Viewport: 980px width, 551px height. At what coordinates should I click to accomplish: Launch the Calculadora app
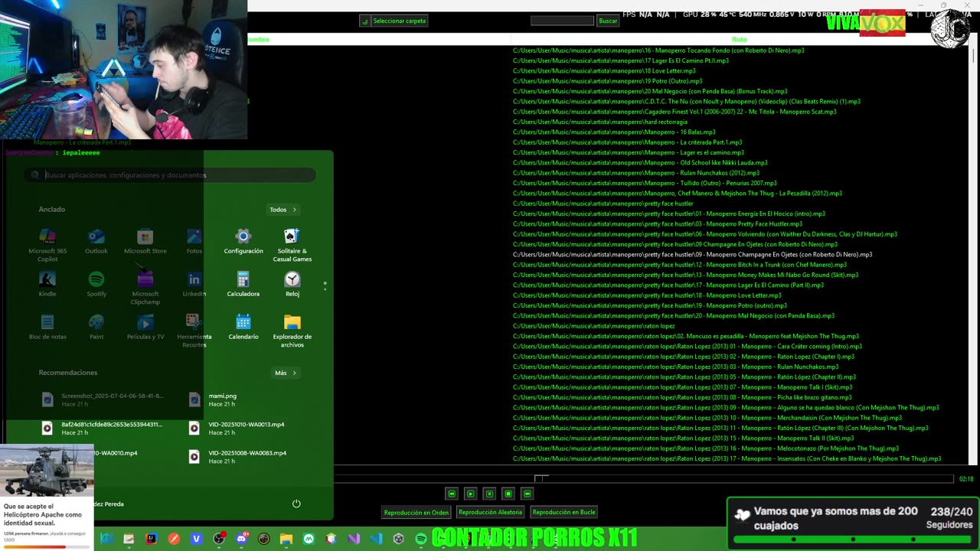243,284
